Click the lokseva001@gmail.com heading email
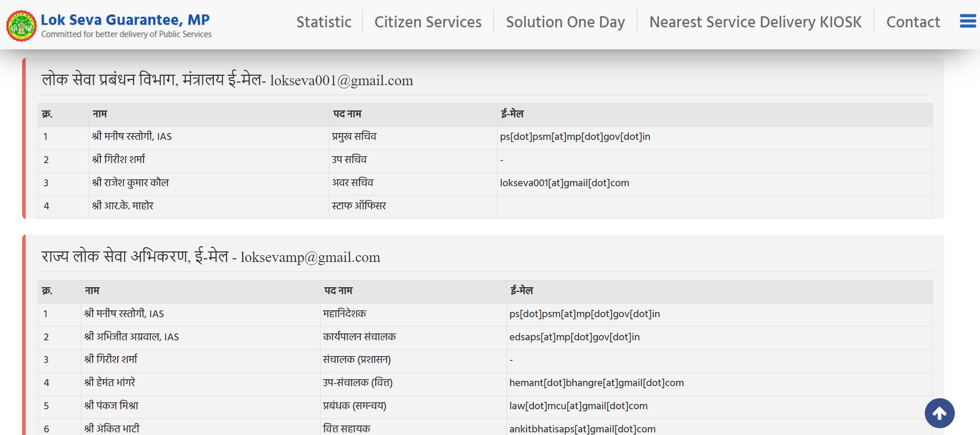This screenshot has height=435, width=980. (x=342, y=80)
